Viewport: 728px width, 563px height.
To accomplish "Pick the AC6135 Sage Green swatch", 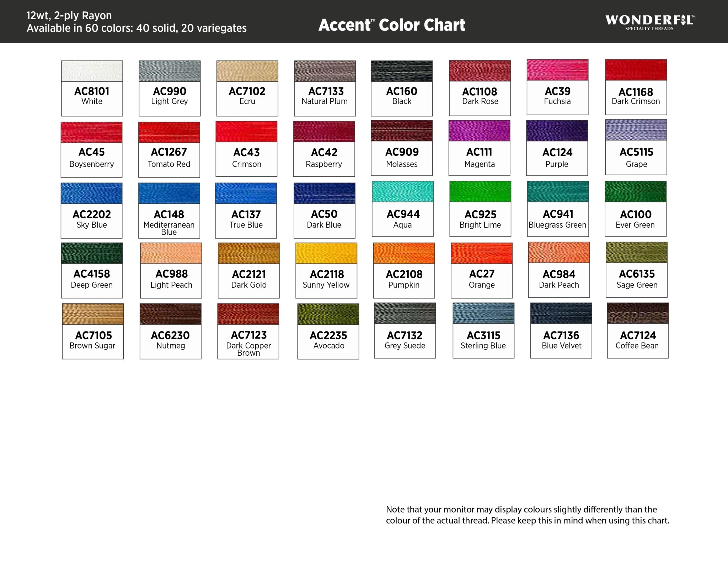I will coord(637,270).
